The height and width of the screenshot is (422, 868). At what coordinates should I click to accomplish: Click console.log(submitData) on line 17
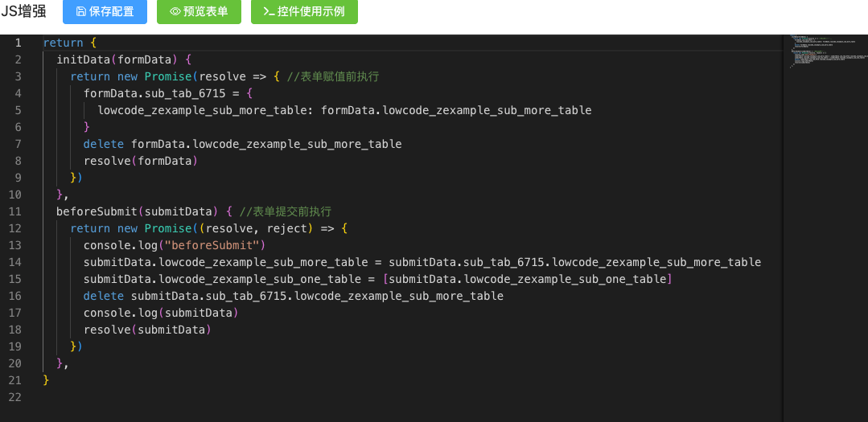tap(160, 313)
